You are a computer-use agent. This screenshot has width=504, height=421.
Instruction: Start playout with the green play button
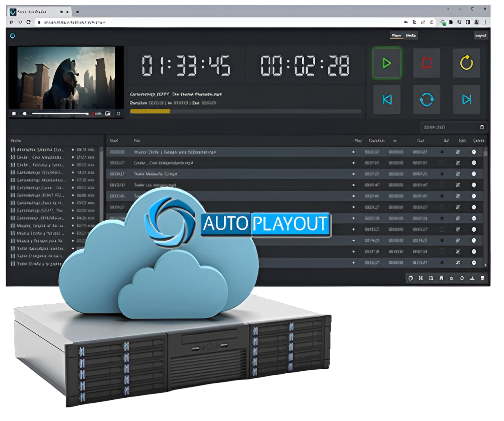pyautogui.click(x=386, y=63)
